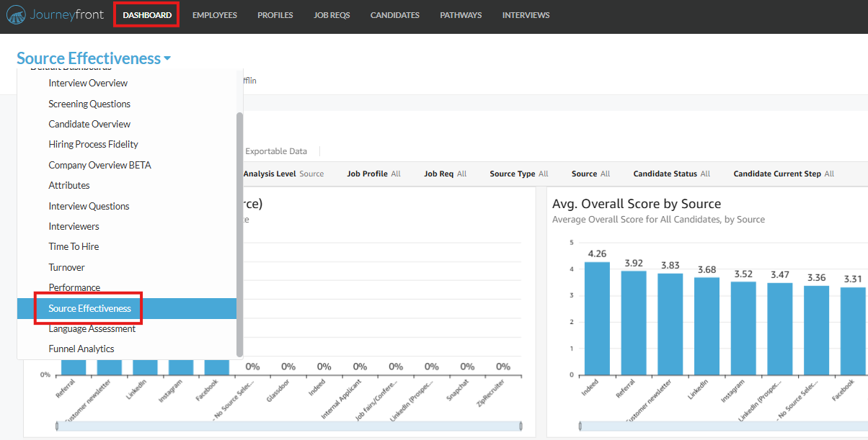
Task: Select the Language Assessment dashboard
Action: tap(92, 328)
